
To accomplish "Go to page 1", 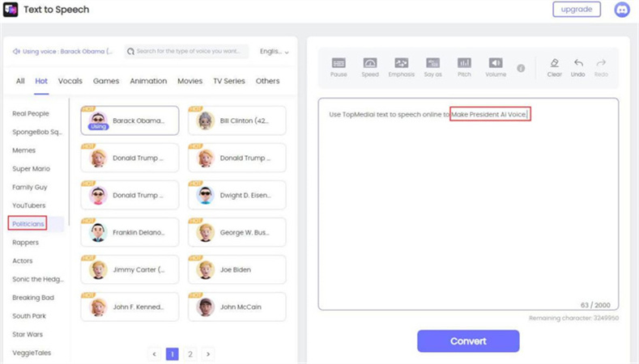I will (x=173, y=353).
